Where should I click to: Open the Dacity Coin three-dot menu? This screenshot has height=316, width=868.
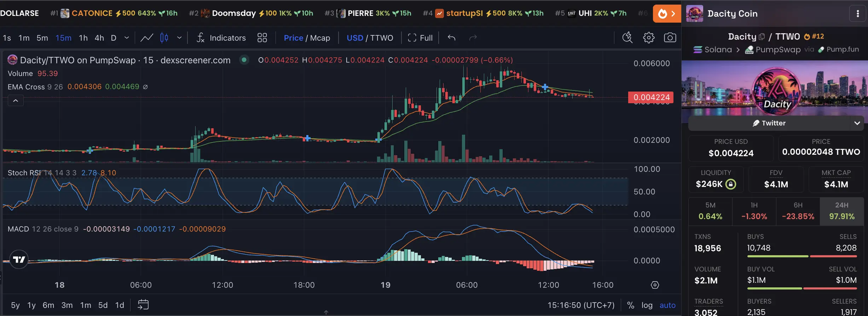point(858,14)
